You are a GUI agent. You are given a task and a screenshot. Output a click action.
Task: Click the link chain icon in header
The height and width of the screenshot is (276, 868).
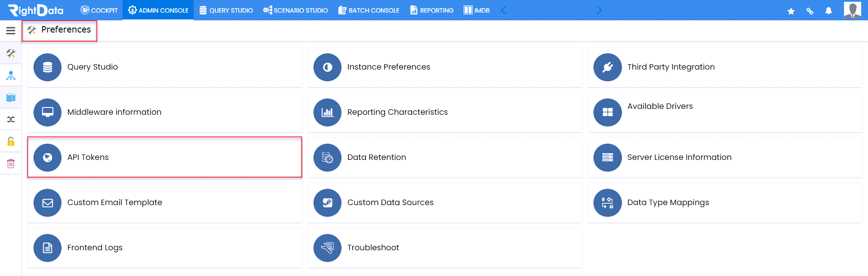(810, 11)
